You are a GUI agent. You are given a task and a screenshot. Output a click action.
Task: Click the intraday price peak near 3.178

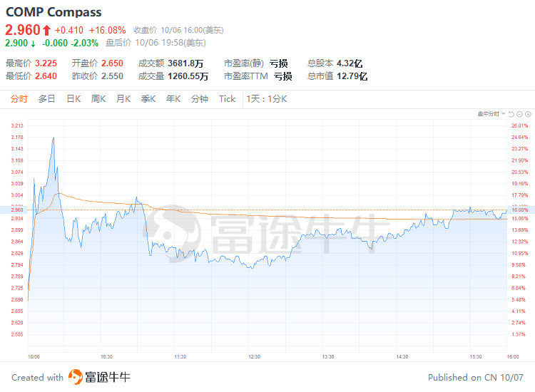point(53,138)
